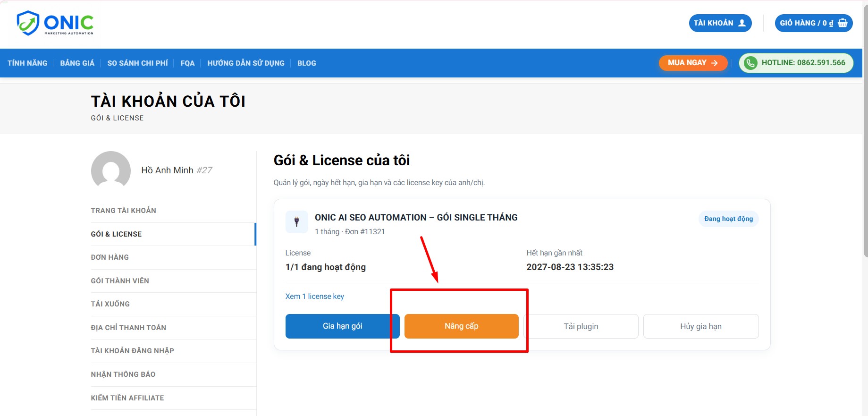The image size is (868, 416).
Task: Visit the Blog menu item
Action: [307, 63]
